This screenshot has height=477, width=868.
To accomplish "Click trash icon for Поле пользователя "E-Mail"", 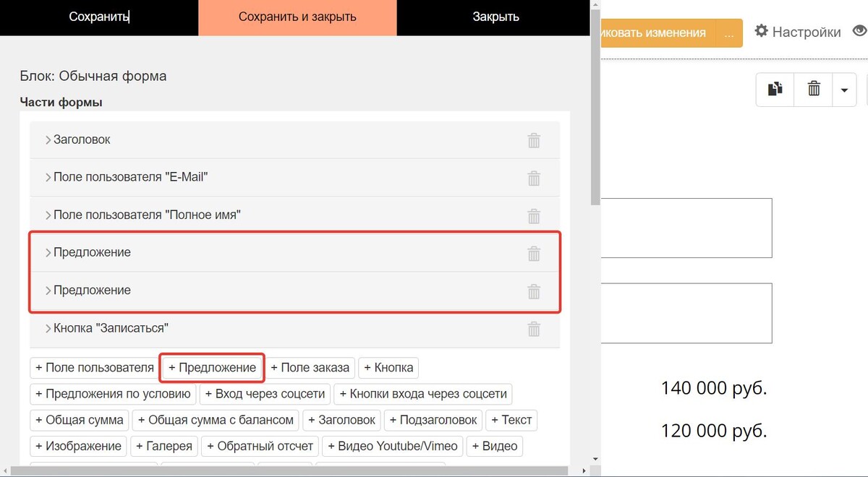I will 534,178.
